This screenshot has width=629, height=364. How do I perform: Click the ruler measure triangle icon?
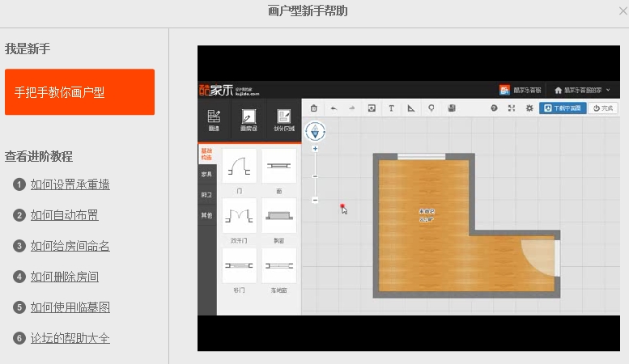tap(411, 108)
